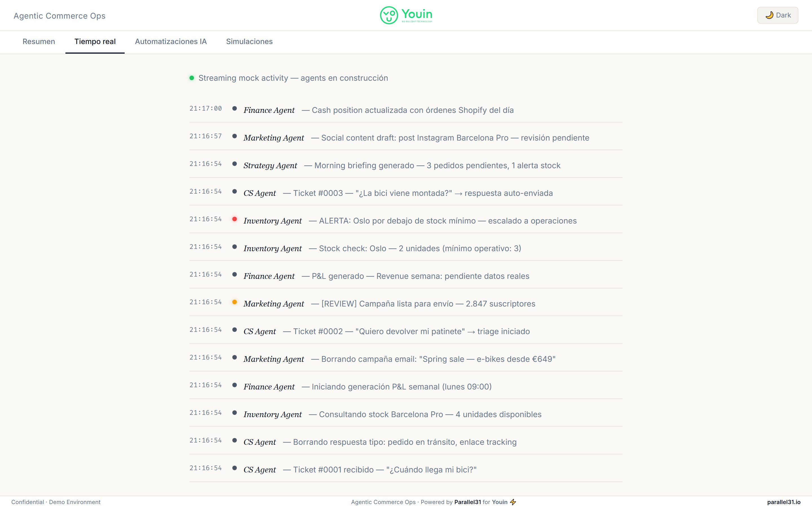Click Finance Agent on Cash position row
Screen dimensions: 812x508
[x=269, y=110]
